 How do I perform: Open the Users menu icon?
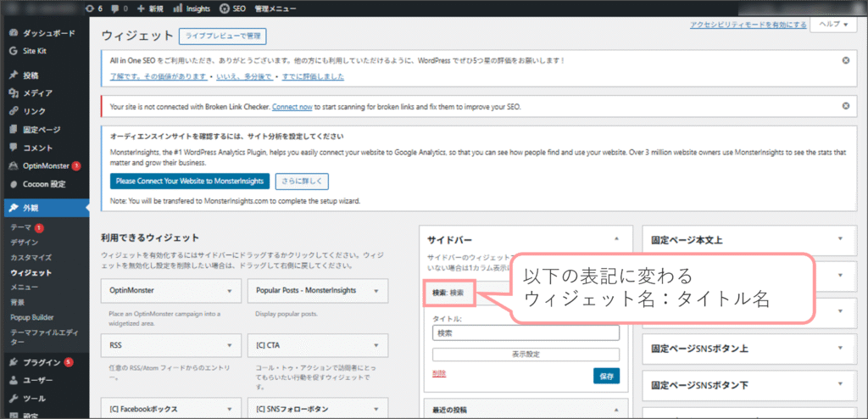14,380
